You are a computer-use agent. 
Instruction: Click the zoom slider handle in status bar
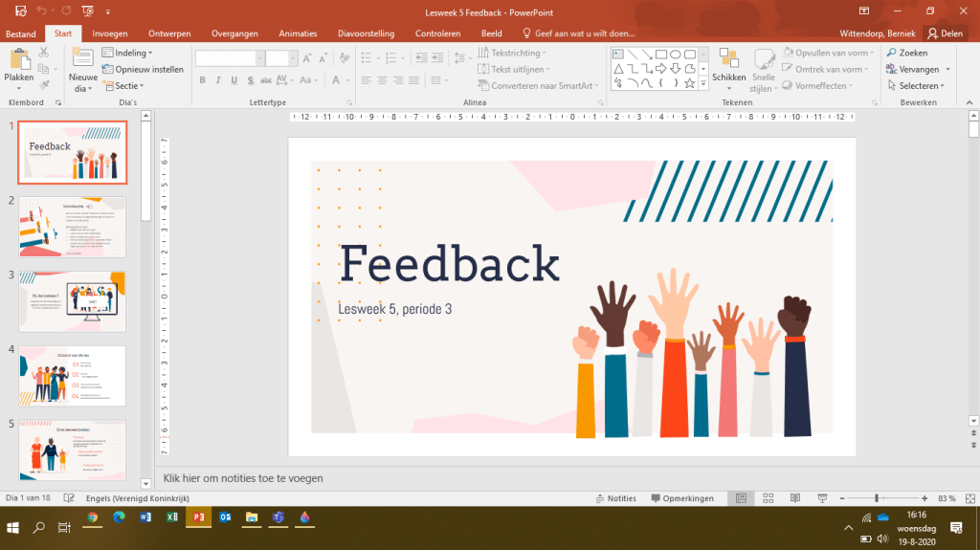tap(877, 498)
